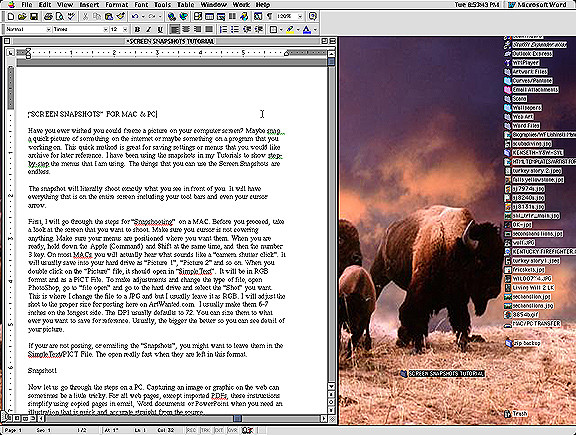
Task: Toggle bold formatting
Action: 137,29
